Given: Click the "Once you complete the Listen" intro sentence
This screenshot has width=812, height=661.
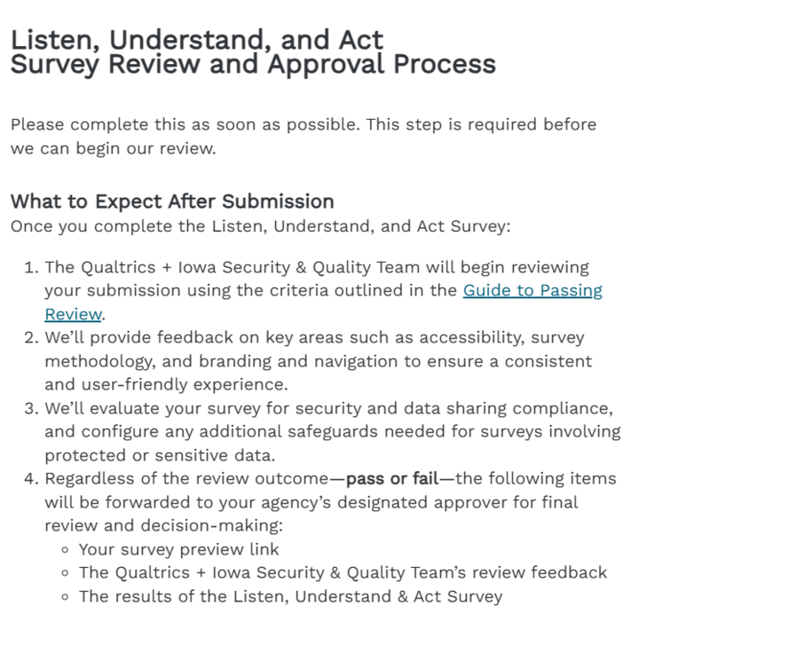Looking at the screenshot, I should tap(261, 226).
